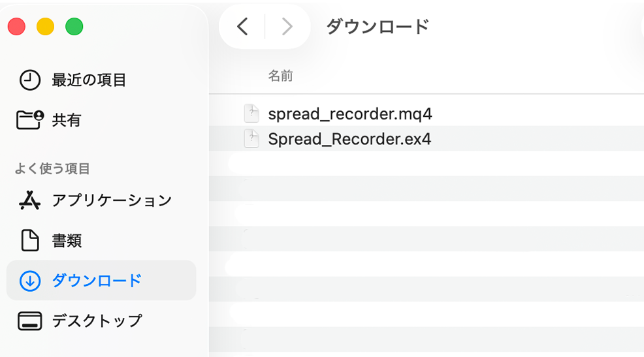The height and width of the screenshot is (357, 644).
Task: Click the アプリケーション sidebar icon
Action: pyautogui.click(x=29, y=200)
